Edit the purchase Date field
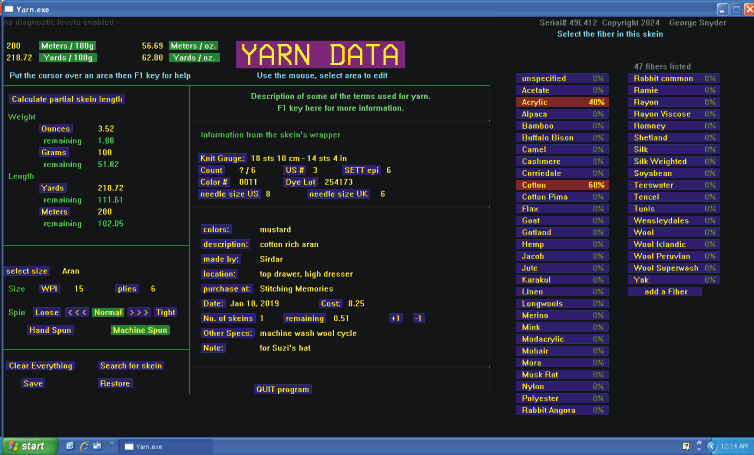The height and width of the screenshot is (455, 754). [213, 303]
